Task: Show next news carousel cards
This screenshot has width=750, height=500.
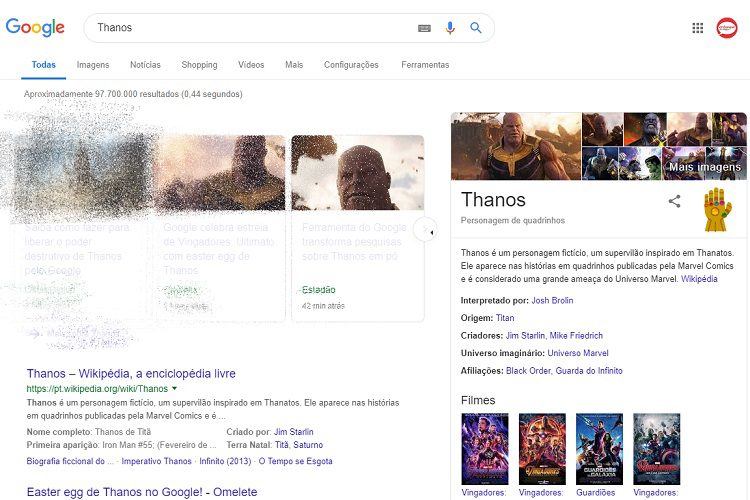Action: (426, 232)
